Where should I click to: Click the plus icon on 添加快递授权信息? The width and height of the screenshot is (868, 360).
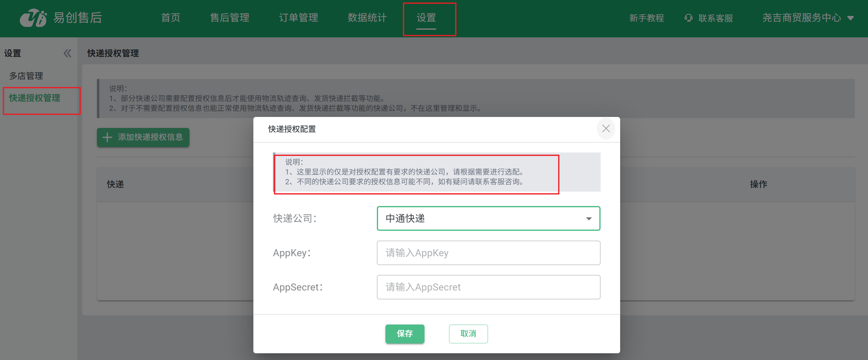coord(107,137)
